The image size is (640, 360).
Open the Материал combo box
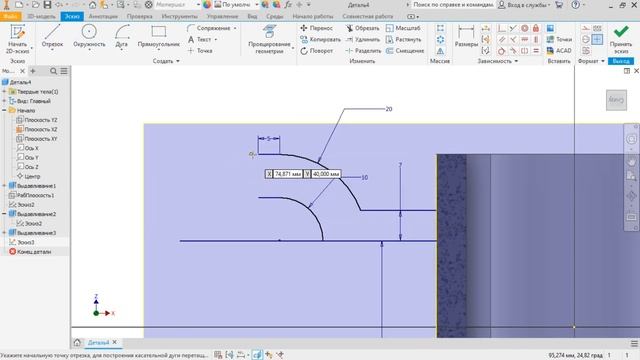point(177,5)
